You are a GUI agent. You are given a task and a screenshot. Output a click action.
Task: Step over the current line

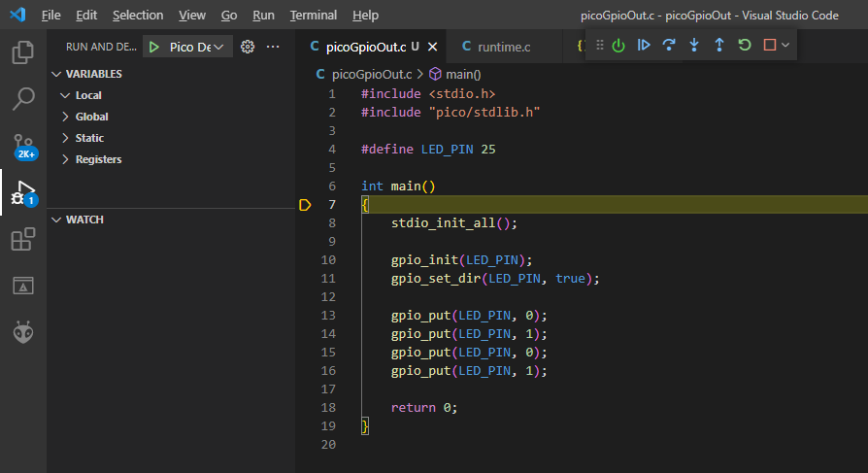(668, 46)
